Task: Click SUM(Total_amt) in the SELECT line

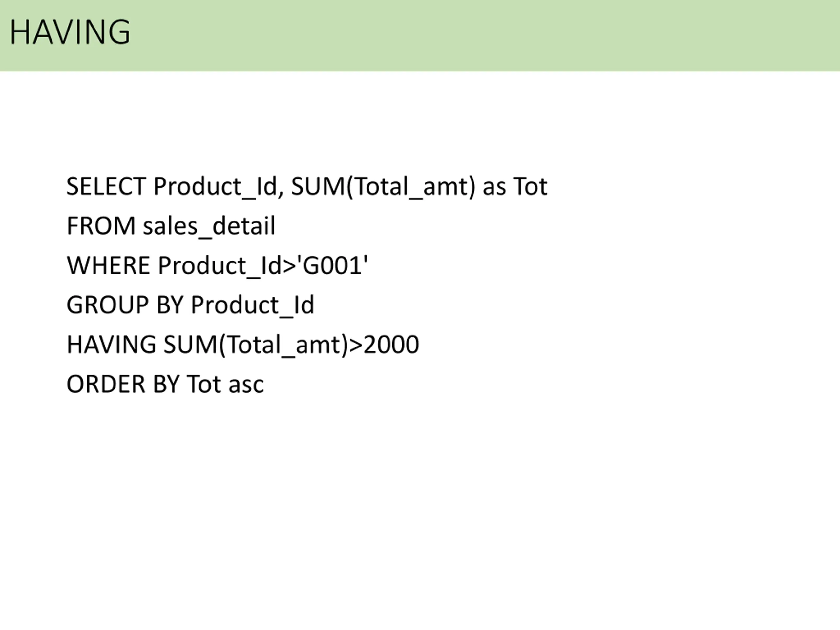Action: tap(383, 186)
